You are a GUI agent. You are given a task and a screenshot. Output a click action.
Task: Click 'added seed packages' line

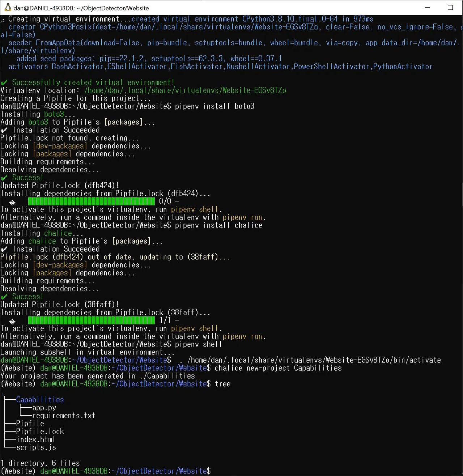click(149, 59)
